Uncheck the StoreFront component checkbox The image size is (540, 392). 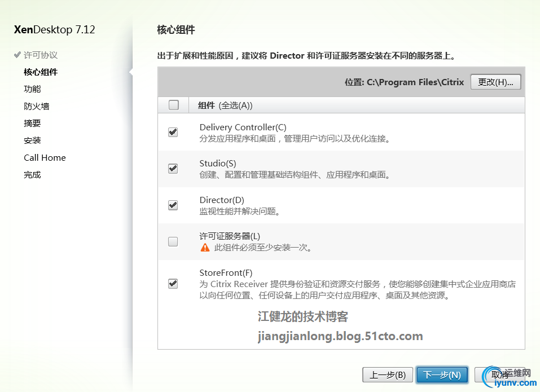point(173,284)
